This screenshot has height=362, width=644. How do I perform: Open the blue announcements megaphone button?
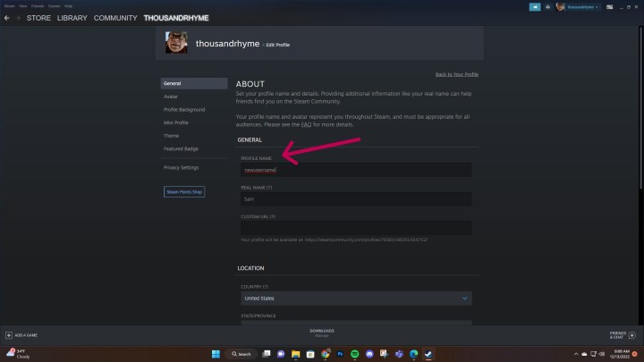535,7
